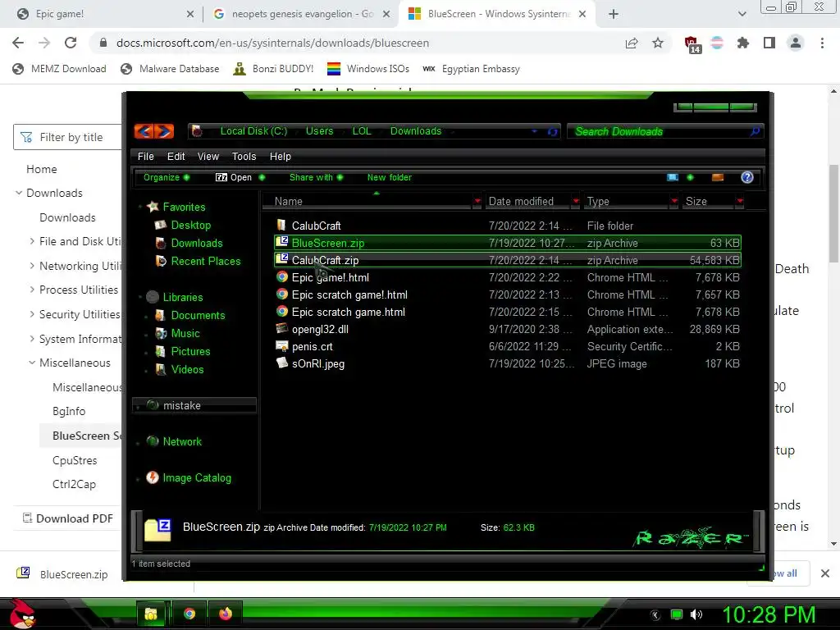The width and height of the screenshot is (840, 630).
Task: Collapse the Downloads node in the docs sidebar
Action: 19,193
